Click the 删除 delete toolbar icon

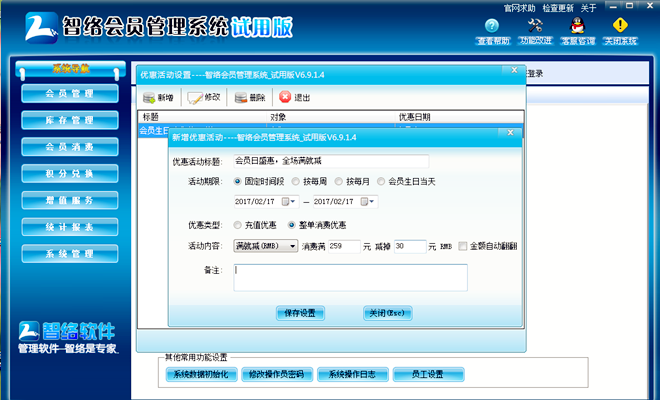241,98
